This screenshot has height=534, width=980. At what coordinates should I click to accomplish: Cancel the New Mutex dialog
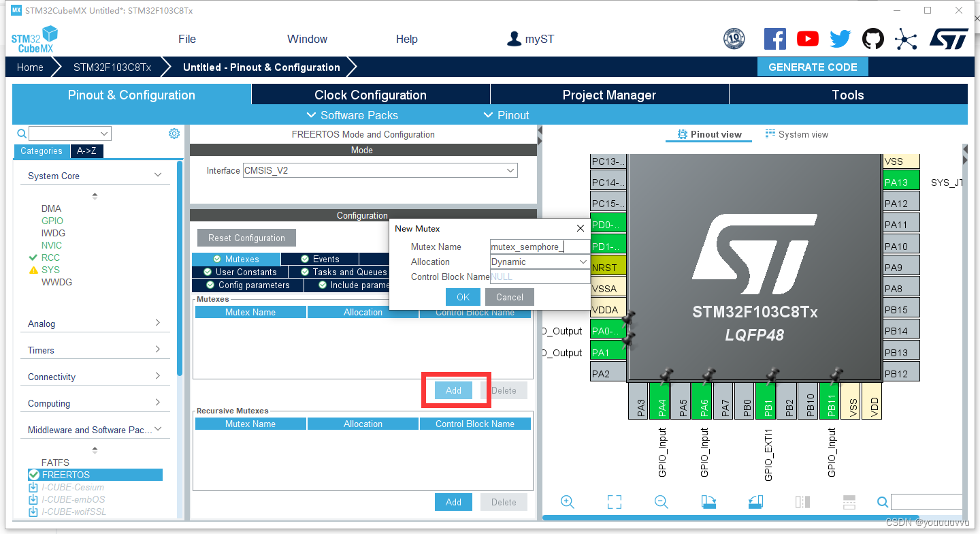pyautogui.click(x=510, y=297)
